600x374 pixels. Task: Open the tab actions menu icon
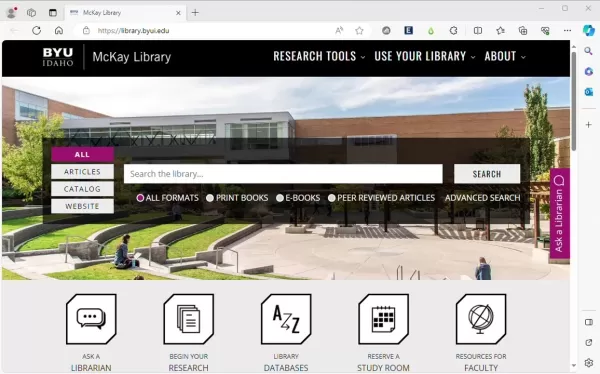53,13
